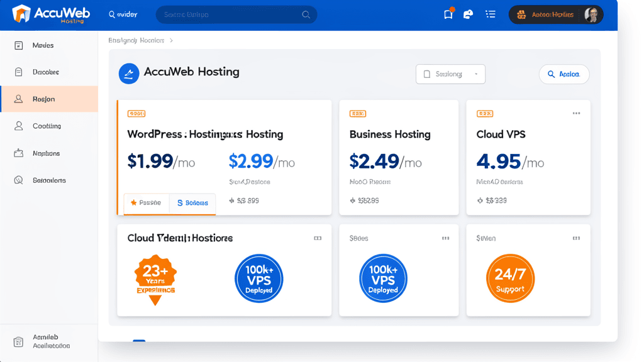Click the breadcrumb hosting link
Screen dimensions: 644x362
[136, 40]
